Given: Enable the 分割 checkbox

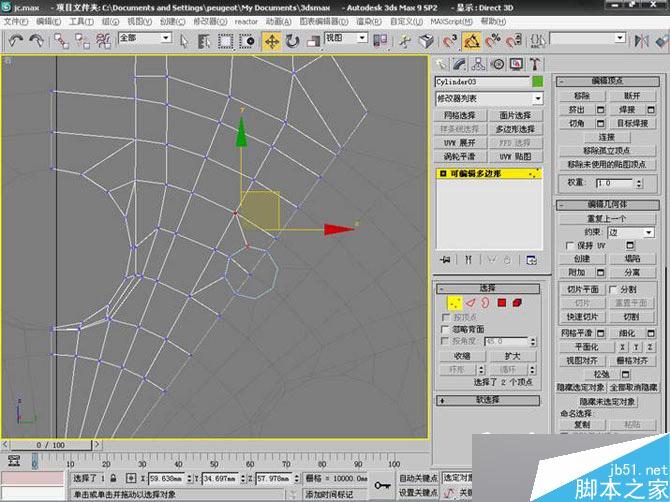Looking at the screenshot, I should click(613, 290).
